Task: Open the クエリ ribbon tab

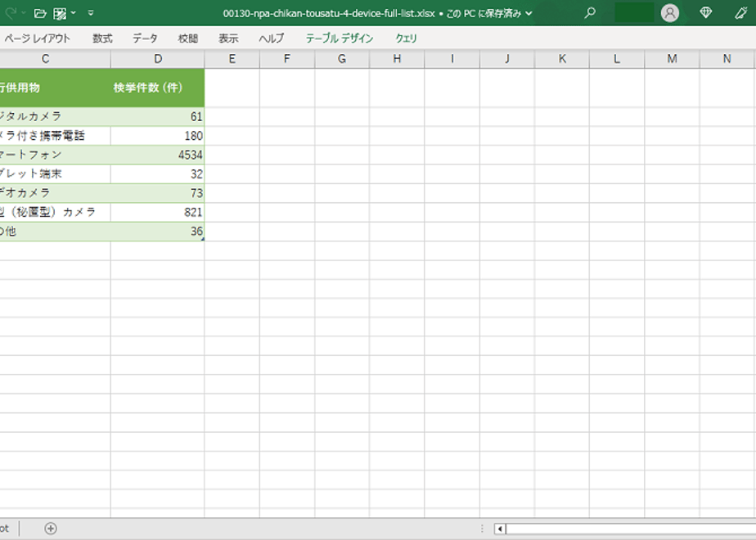Action: pos(406,38)
